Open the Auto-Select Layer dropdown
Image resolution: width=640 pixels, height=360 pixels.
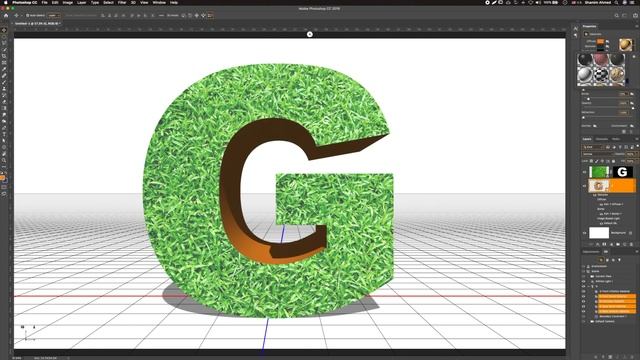(53, 16)
